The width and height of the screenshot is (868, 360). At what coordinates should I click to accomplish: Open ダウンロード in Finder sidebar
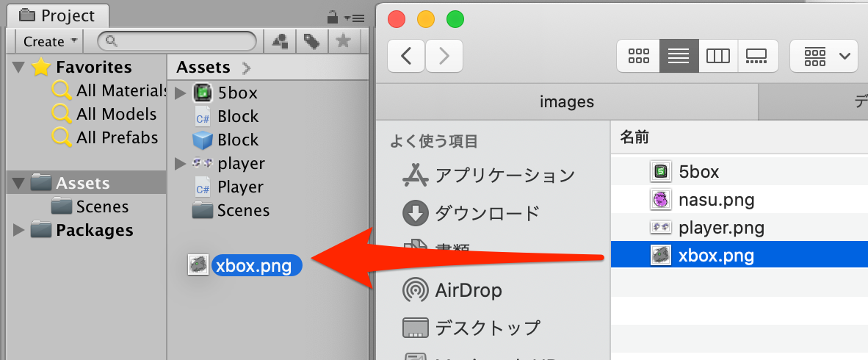pos(471,213)
